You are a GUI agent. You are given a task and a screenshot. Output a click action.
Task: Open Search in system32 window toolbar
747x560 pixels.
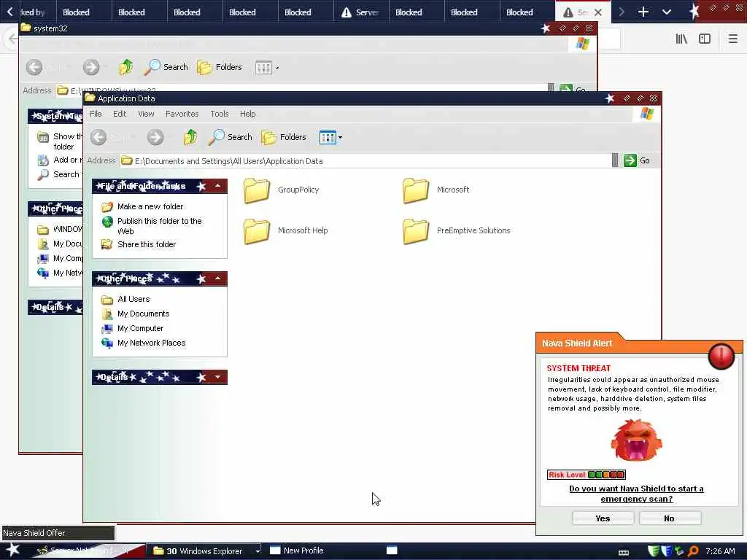click(166, 67)
